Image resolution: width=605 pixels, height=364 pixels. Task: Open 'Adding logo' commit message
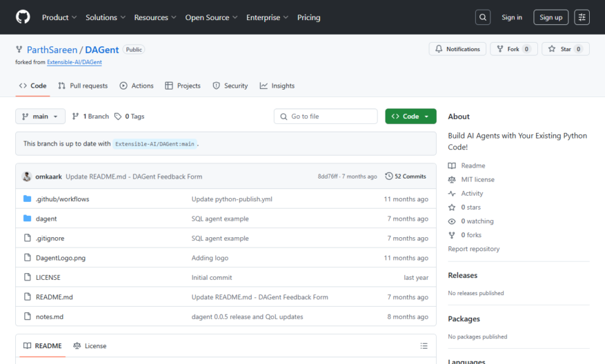[210, 258]
